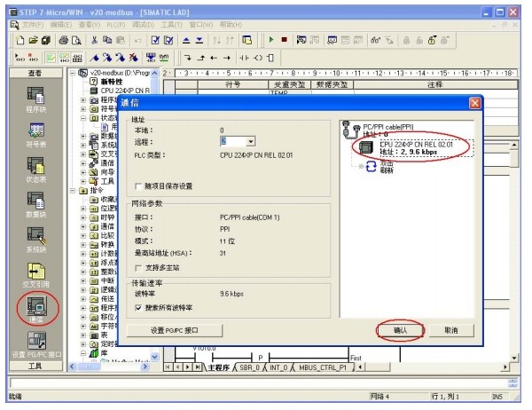Click the Compile toolbar icon
The image size is (532, 410).
point(155,40)
